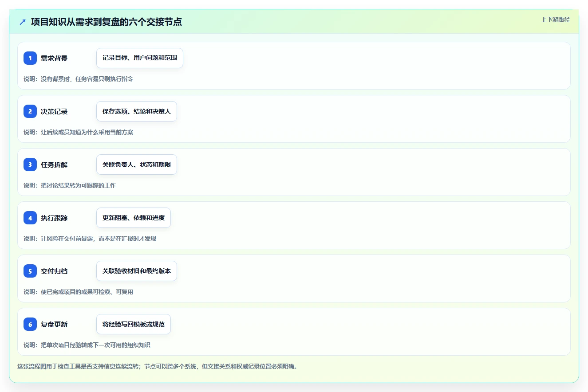This screenshot has width=588, height=392.
Task: Click the step 1 number badge
Action: pos(30,58)
